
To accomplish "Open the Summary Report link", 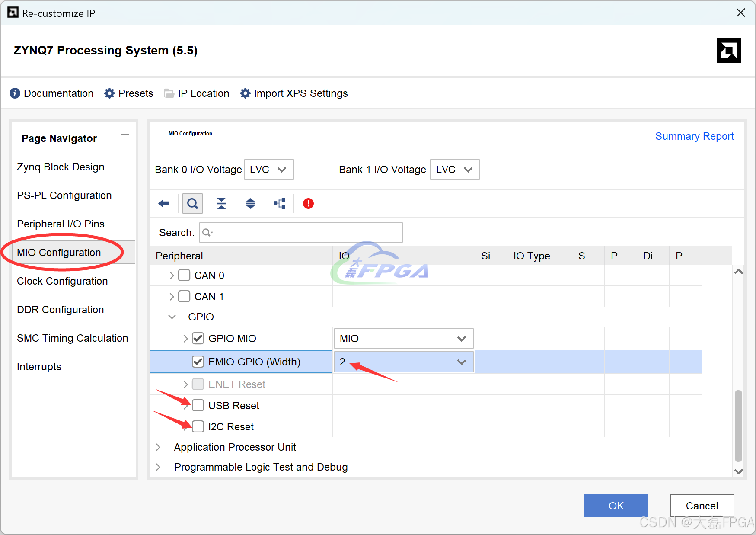I will click(695, 136).
